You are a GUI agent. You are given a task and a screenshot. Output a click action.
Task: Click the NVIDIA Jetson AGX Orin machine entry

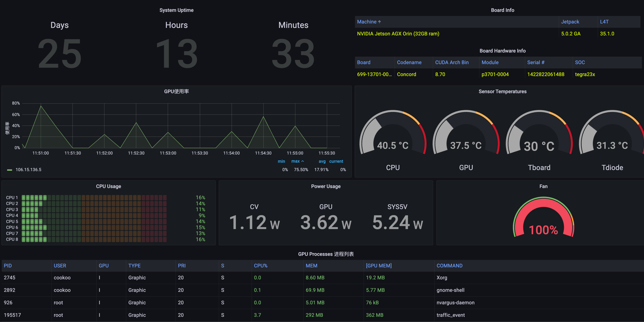(x=398, y=33)
